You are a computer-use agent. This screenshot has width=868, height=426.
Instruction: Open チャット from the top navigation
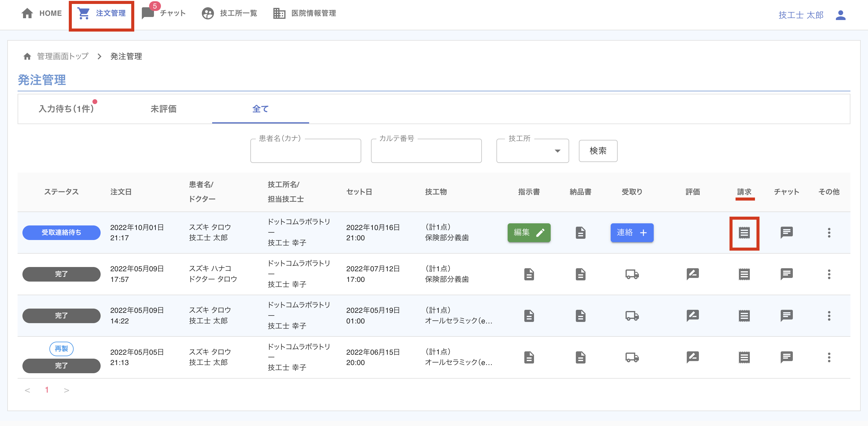[164, 13]
